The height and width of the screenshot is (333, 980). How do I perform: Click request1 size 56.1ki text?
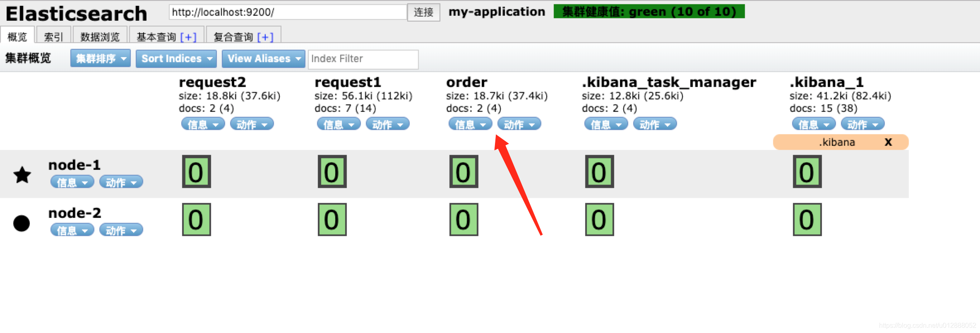[x=363, y=96]
